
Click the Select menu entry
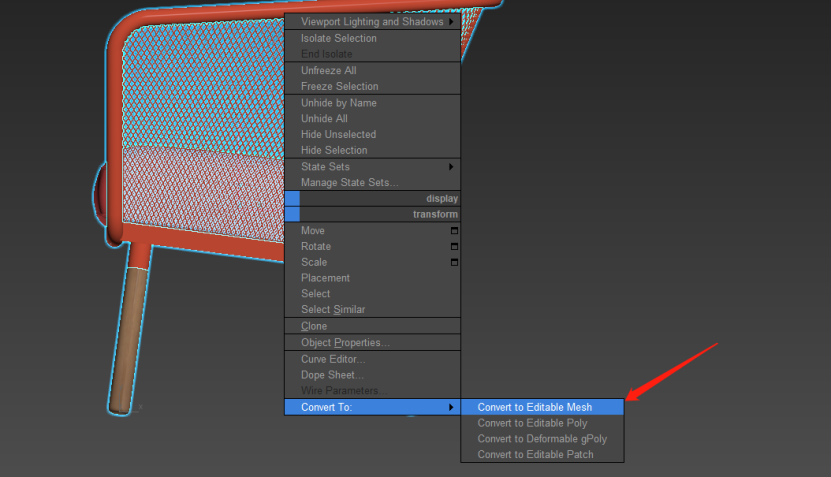point(372,294)
